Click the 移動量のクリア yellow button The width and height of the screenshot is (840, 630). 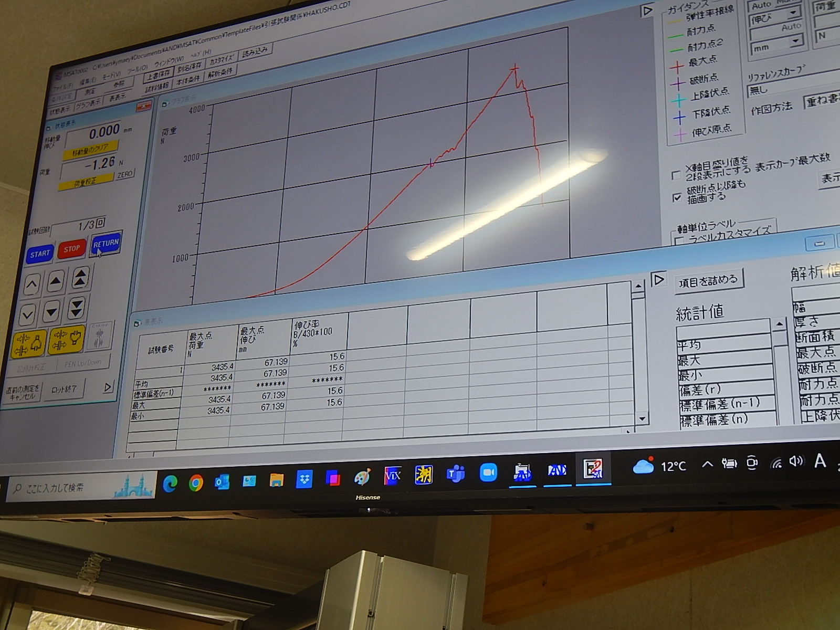pos(90,149)
